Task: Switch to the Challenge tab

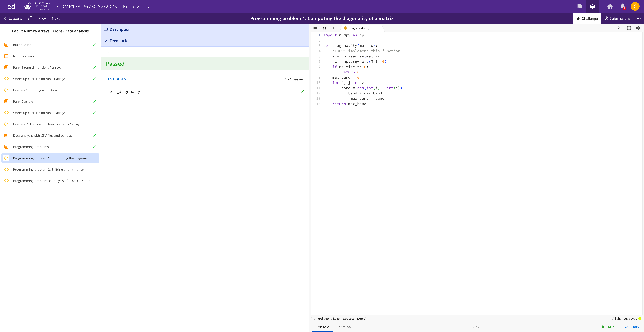Action: [x=587, y=18]
